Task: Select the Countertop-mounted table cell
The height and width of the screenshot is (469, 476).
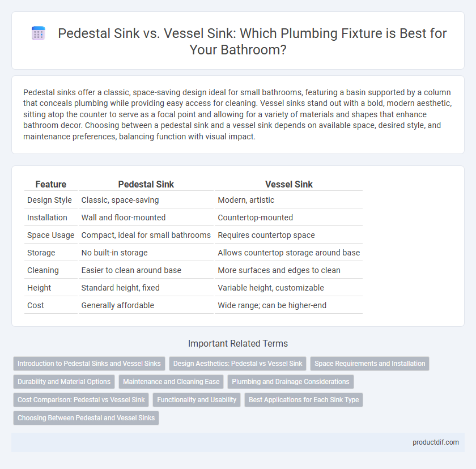Action: [x=256, y=218]
